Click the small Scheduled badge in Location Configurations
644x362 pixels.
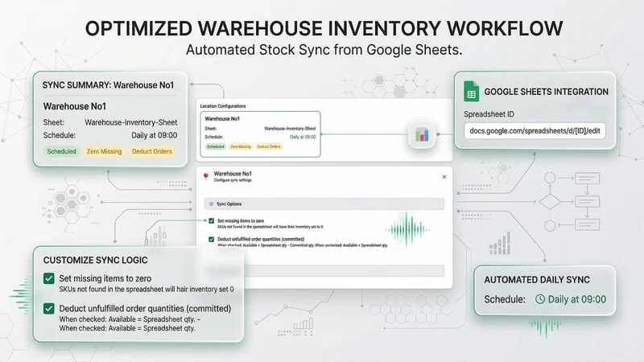216,146
